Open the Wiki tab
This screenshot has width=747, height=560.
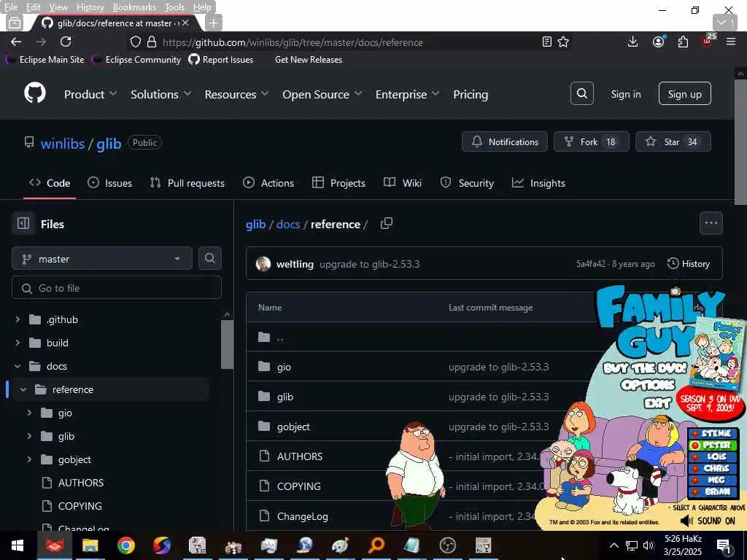(x=403, y=183)
